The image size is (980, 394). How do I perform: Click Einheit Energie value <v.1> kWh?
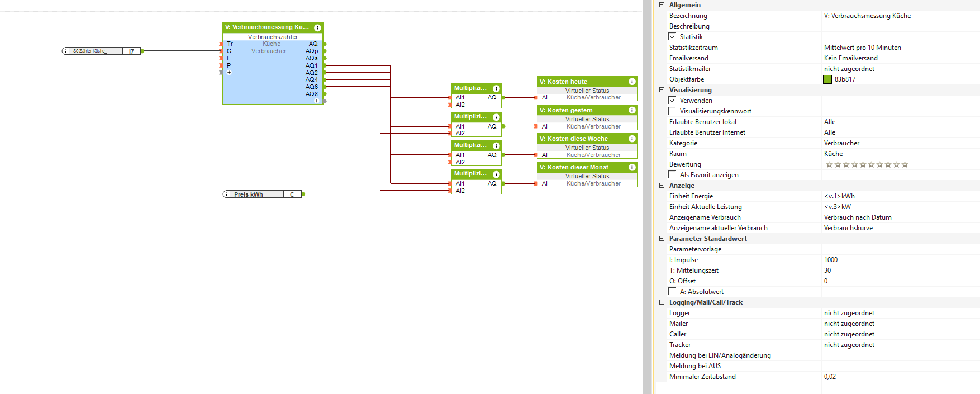[901, 196]
